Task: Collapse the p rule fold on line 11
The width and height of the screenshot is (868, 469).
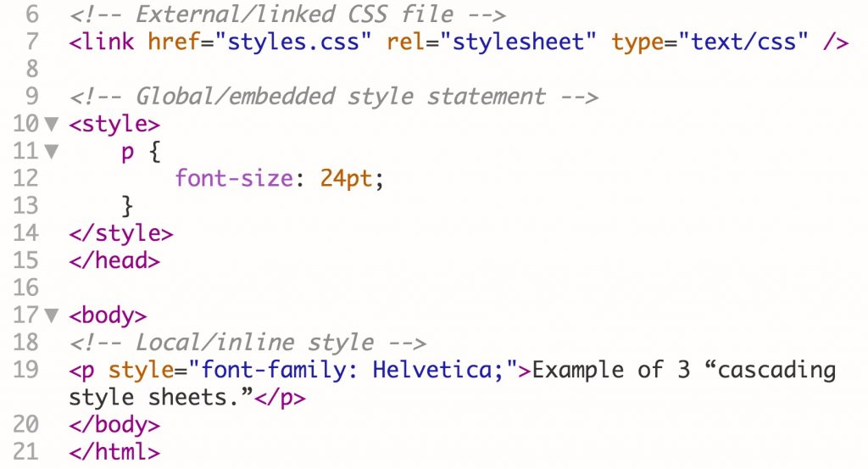Action: click(x=51, y=153)
